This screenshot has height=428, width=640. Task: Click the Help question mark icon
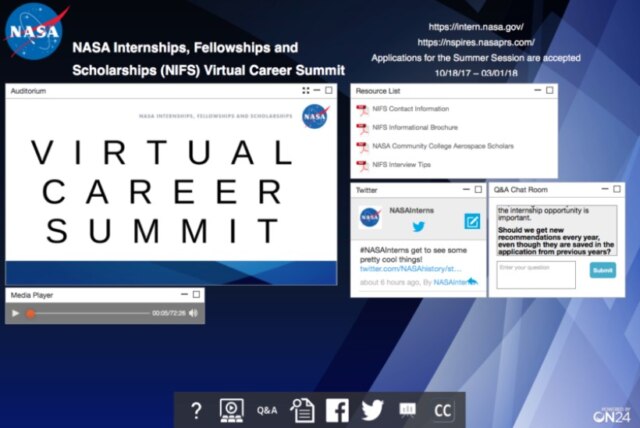pos(197,410)
